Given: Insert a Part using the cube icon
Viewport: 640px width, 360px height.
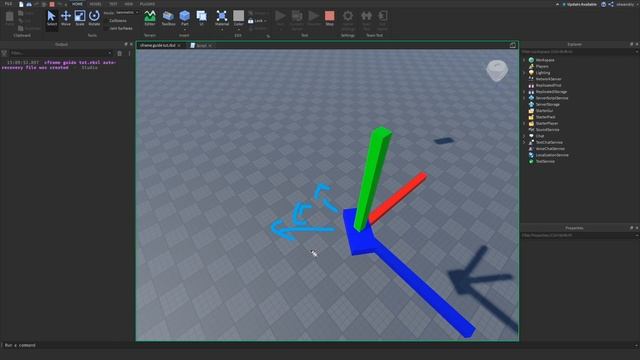Looking at the screenshot, I should pyautogui.click(x=184, y=16).
